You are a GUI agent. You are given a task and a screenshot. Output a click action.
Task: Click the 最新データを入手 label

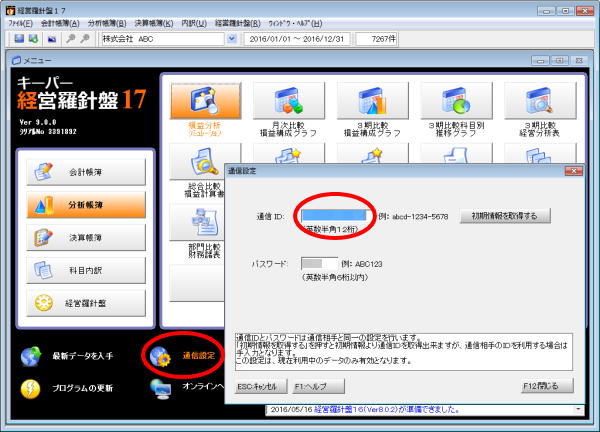pos(83,356)
